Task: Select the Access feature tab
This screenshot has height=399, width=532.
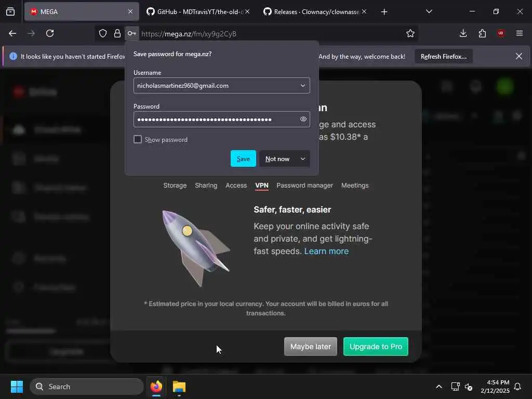Action: (236, 185)
